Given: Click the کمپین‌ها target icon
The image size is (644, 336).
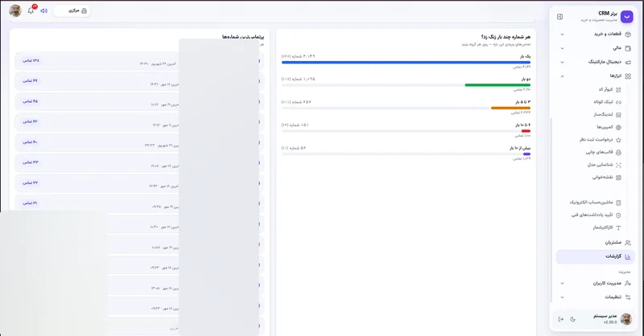Looking at the screenshot, I should tap(618, 128).
